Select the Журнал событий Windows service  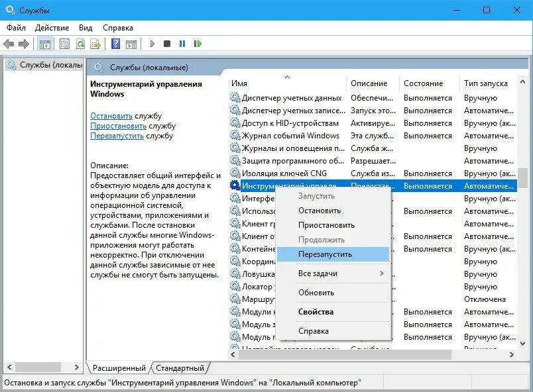coord(373,136)
